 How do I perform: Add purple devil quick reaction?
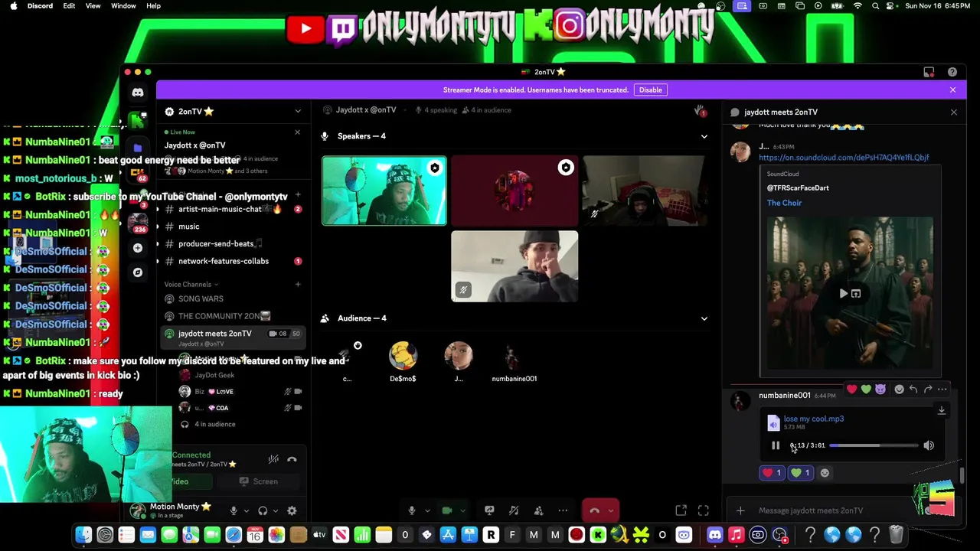[x=880, y=390]
